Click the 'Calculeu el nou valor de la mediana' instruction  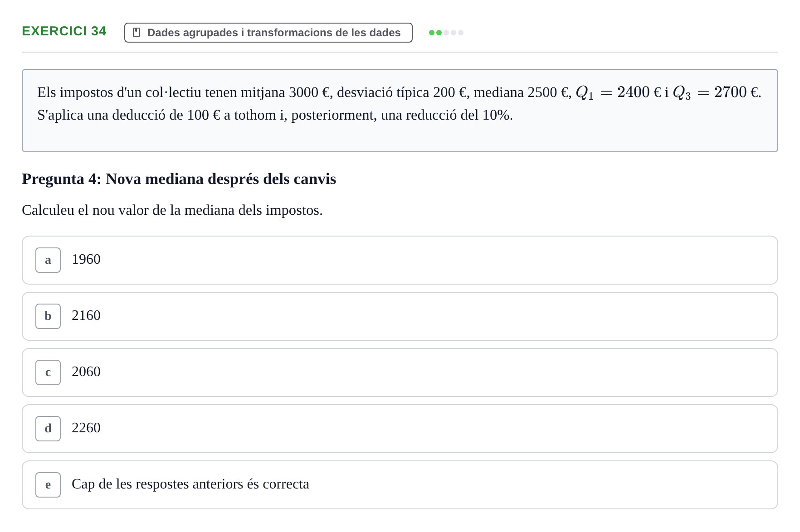[x=172, y=210]
